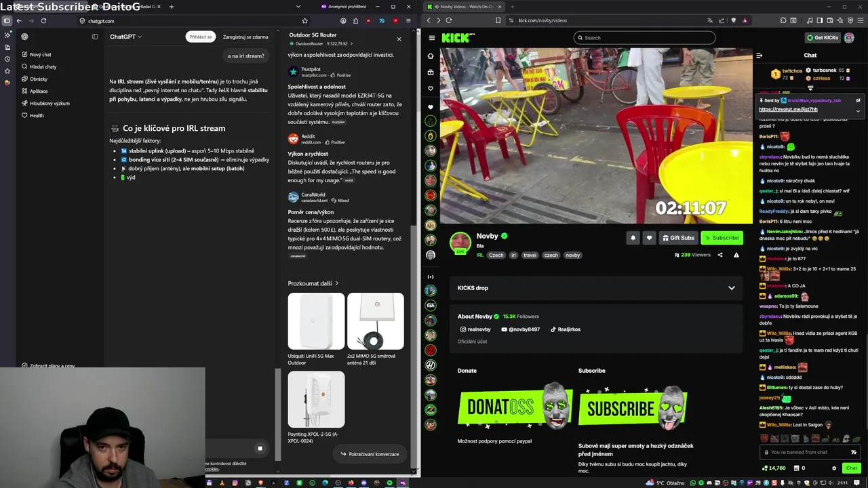Focus Kick search field
The width and height of the screenshot is (868, 488).
pos(644,38)
